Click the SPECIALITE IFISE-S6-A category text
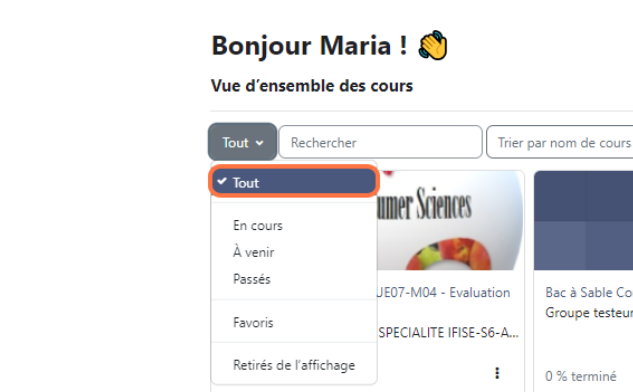This screenshot has width=633, height=392. (x=448, y=333)
